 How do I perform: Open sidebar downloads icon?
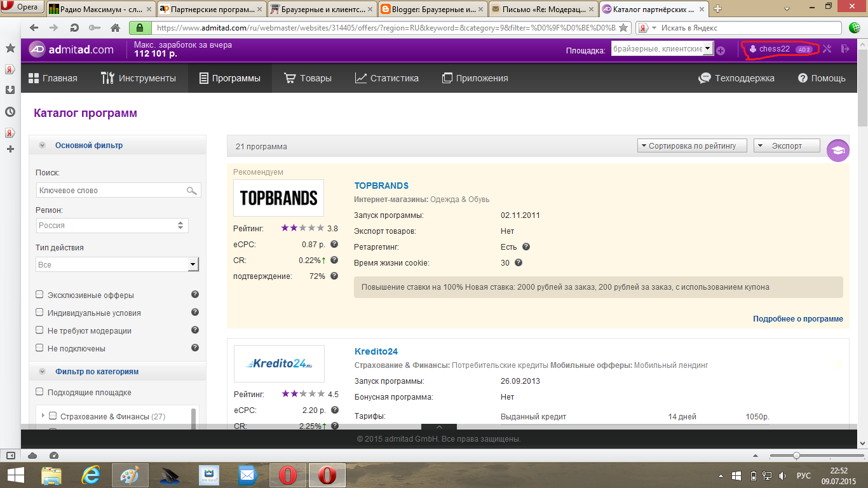[10, 90]
